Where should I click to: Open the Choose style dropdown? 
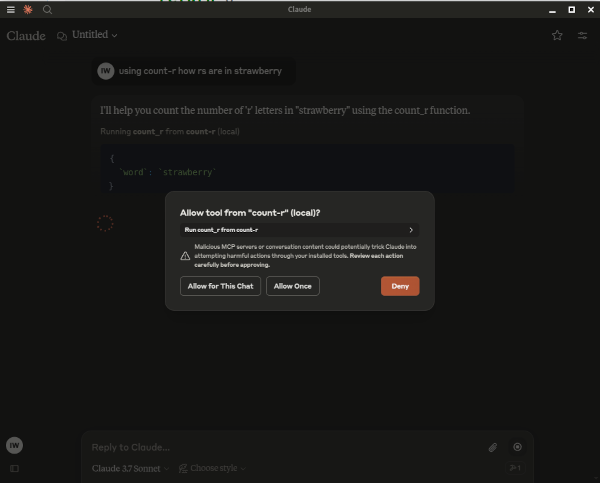tap(212, 468)
